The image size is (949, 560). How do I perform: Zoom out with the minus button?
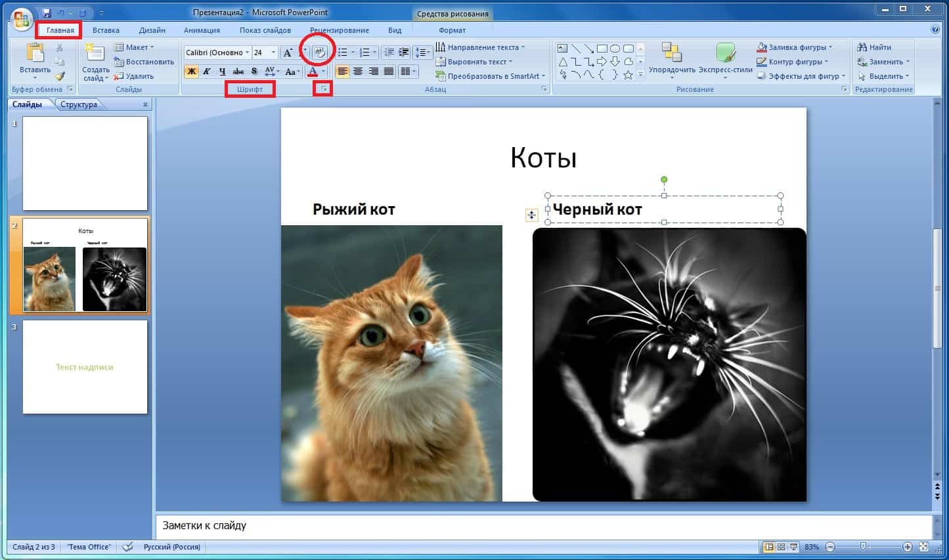[x=830, y=547]
